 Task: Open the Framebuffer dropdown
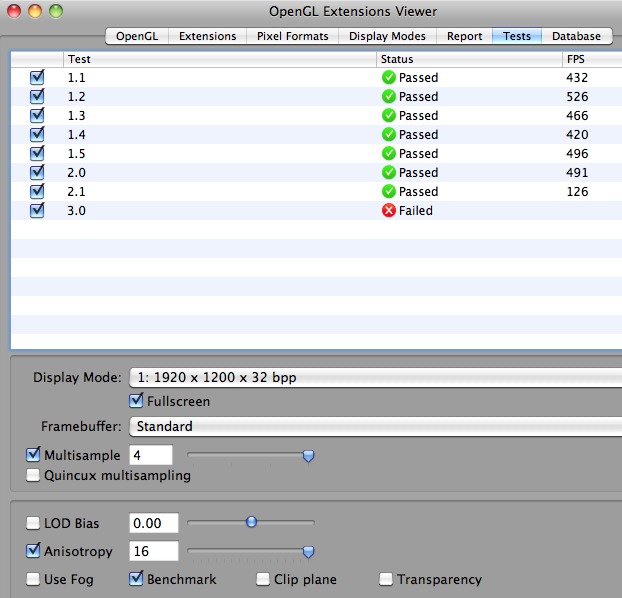(x=376, y=427)
